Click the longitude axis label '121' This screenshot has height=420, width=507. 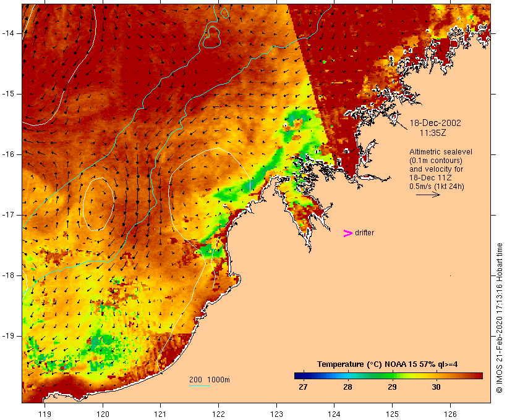[x=160, y=414]
